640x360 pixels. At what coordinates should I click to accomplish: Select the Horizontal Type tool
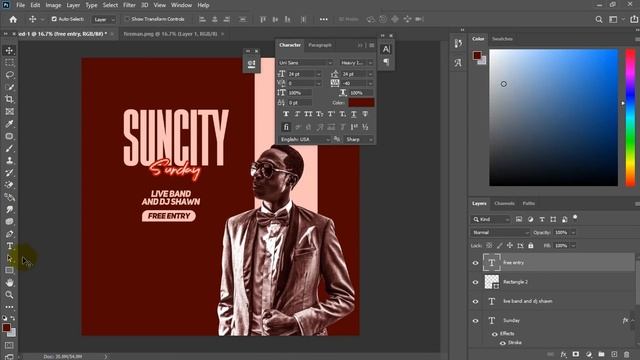pyautogui.click(x=9, y=246)
